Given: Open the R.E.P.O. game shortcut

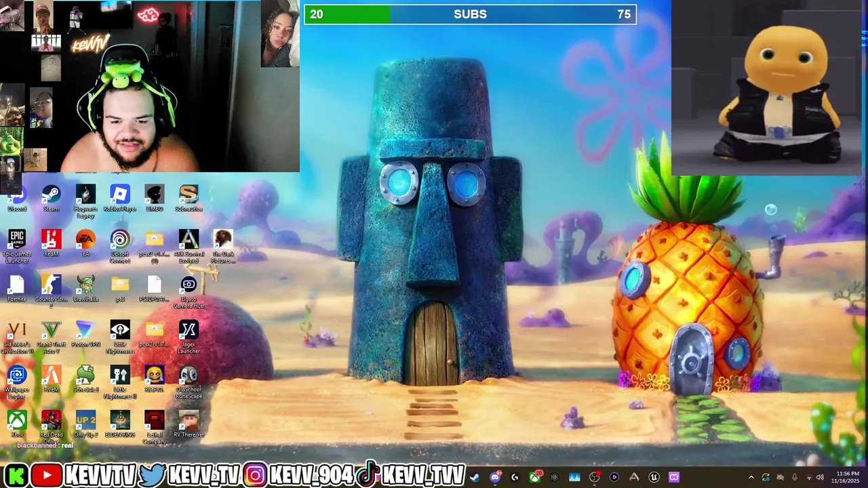Looking at the screenshot, I should [x=154, y=380].
